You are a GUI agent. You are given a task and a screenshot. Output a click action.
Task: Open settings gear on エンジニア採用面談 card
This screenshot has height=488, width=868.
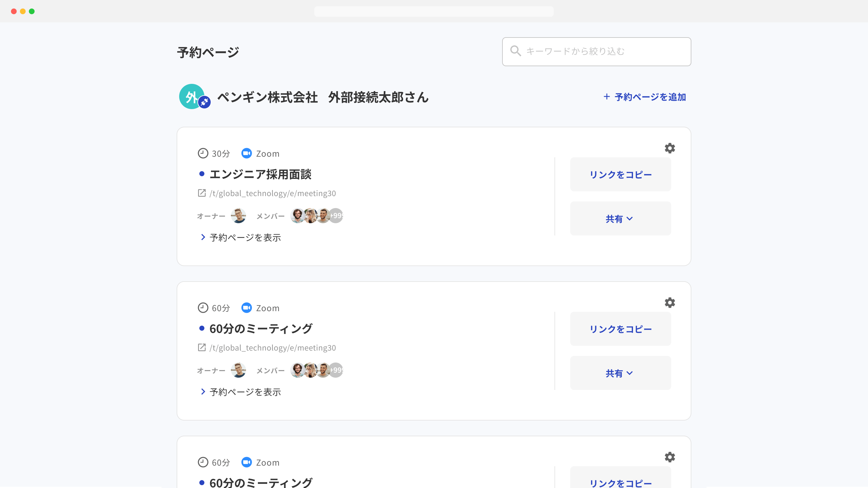pos(670,148)
